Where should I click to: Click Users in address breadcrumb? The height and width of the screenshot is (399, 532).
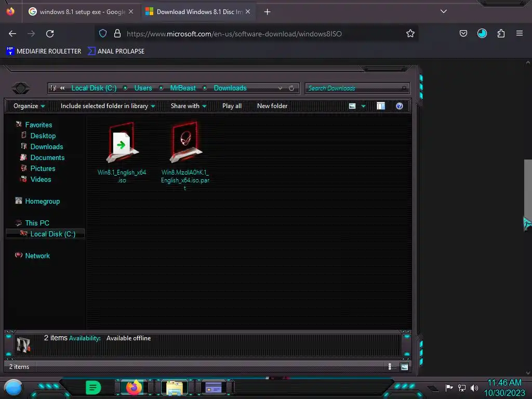coord(143,88)
